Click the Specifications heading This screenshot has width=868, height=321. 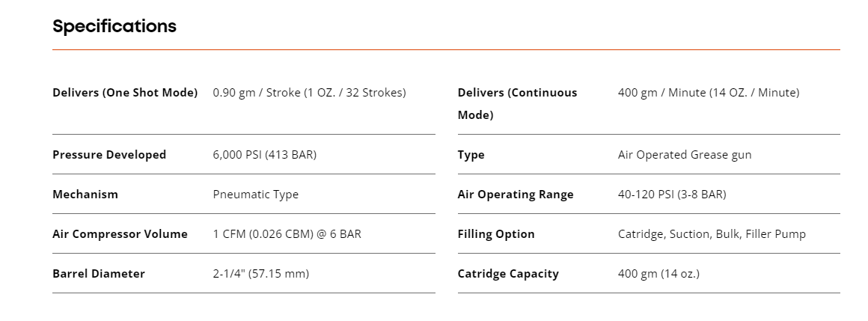114,27
